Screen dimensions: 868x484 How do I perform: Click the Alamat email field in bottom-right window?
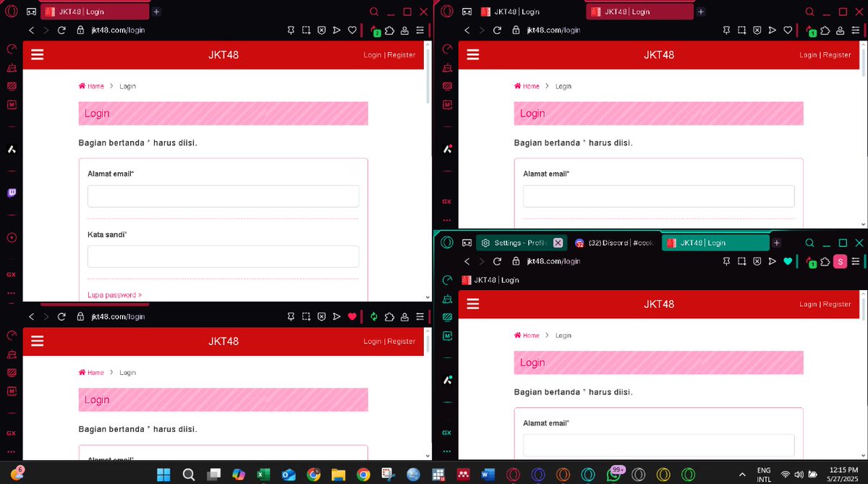coord(659,445)
